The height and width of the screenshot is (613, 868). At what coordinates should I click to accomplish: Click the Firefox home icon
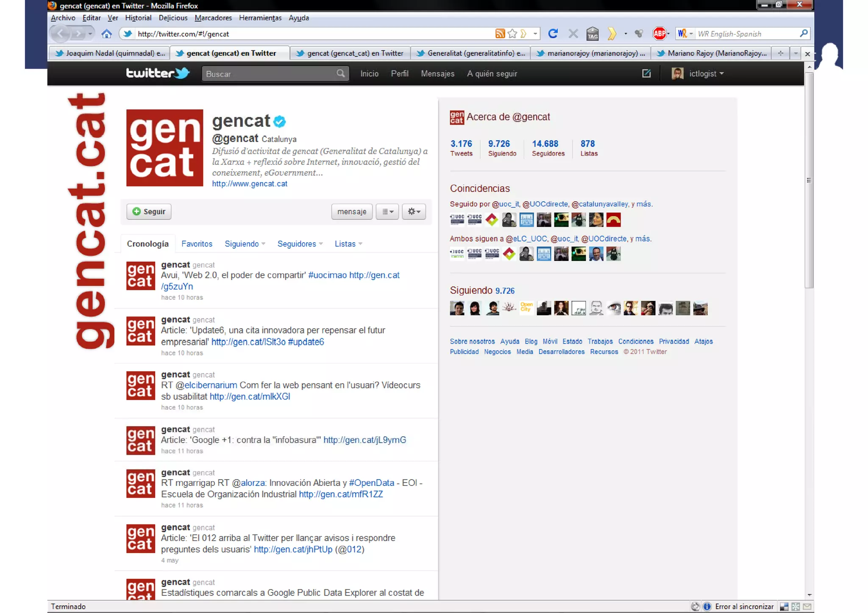pos(106,34)
